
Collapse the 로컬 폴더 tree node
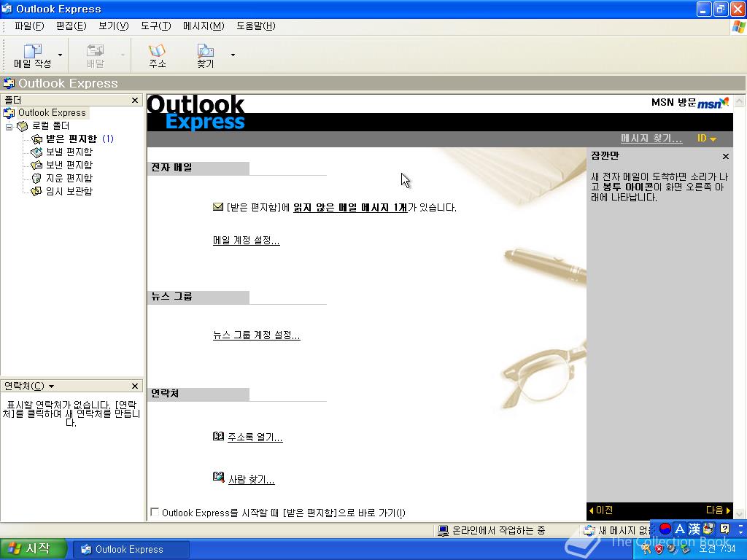point(9,126)
